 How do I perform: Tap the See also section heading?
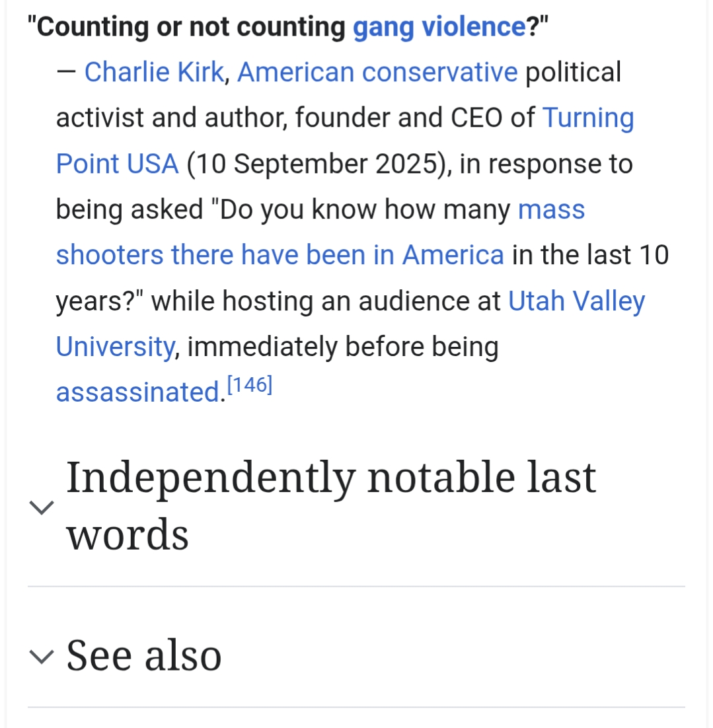[144, 655]
